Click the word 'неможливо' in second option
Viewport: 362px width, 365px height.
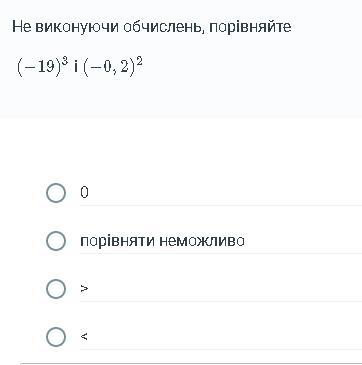coord(202,241)
